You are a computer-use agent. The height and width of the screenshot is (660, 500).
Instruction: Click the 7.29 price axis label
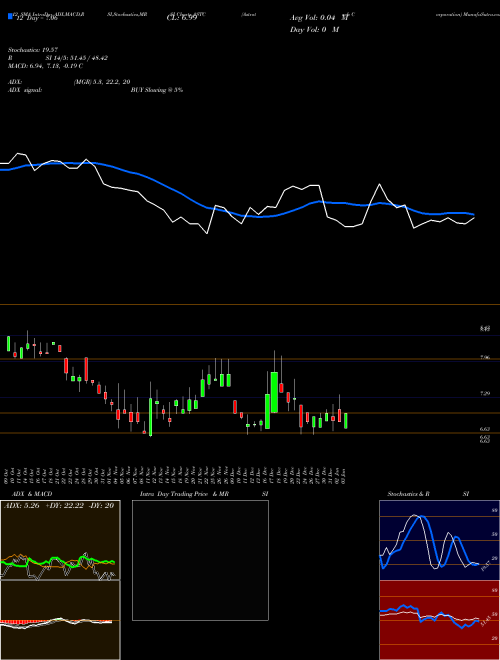click(485, 394)
